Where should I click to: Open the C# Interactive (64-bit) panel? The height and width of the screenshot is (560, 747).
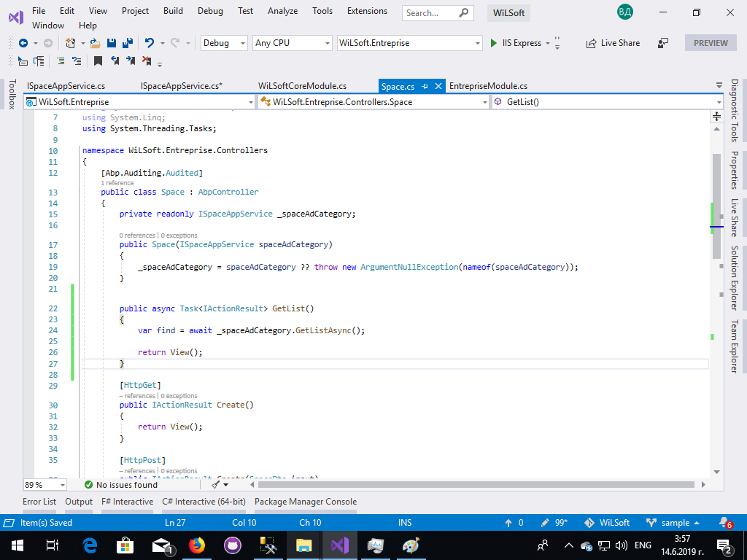204,502
